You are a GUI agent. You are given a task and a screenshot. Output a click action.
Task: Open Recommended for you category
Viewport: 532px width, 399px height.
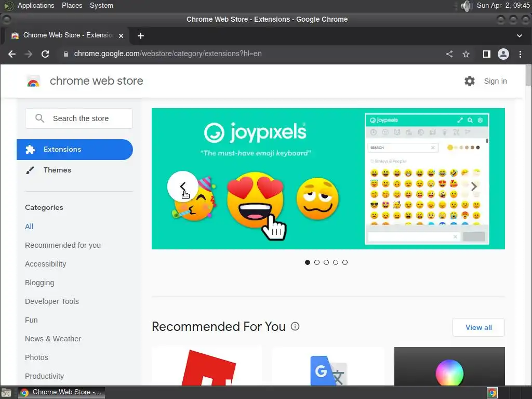point(63,245)
